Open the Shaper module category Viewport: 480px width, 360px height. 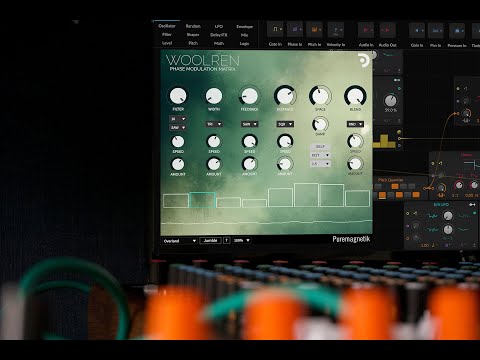click(193, 35)
